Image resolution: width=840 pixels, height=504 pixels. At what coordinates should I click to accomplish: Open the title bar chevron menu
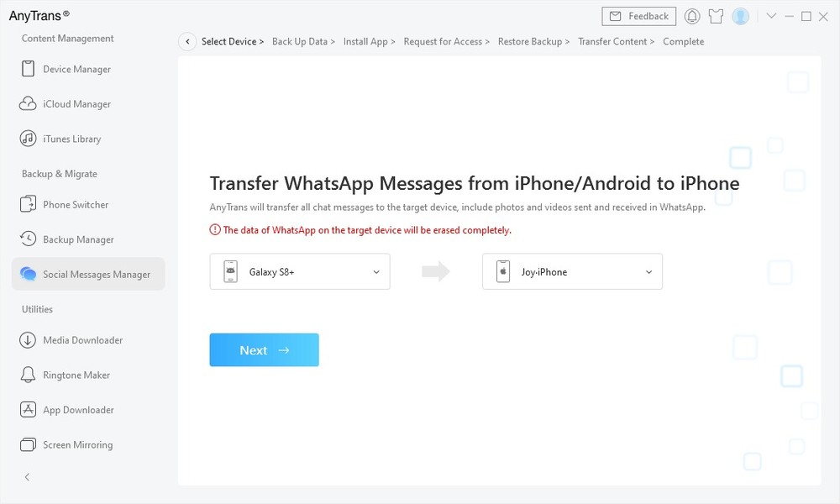(771, 16)
